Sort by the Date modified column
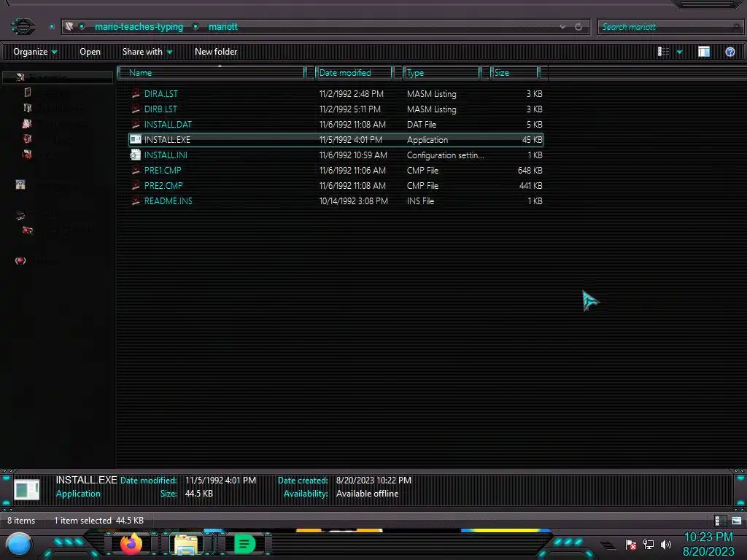This screenshot has width=747, height=560. (354, 73)
